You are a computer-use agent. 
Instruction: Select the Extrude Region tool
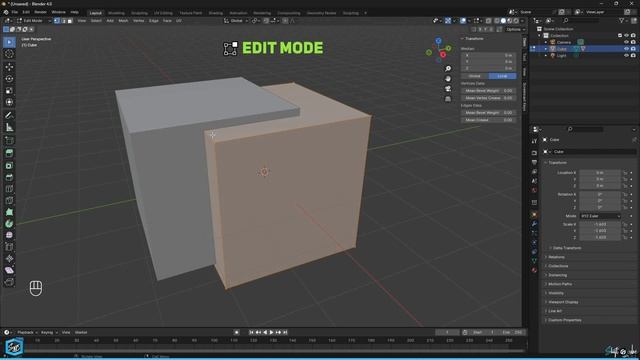click(9, 153)
